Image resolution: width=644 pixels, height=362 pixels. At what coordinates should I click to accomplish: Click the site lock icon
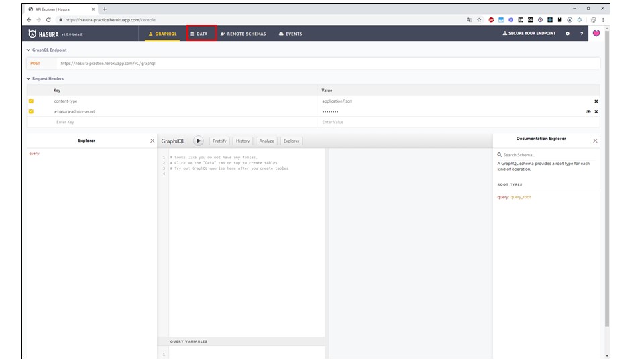click(x=61, y=20)
